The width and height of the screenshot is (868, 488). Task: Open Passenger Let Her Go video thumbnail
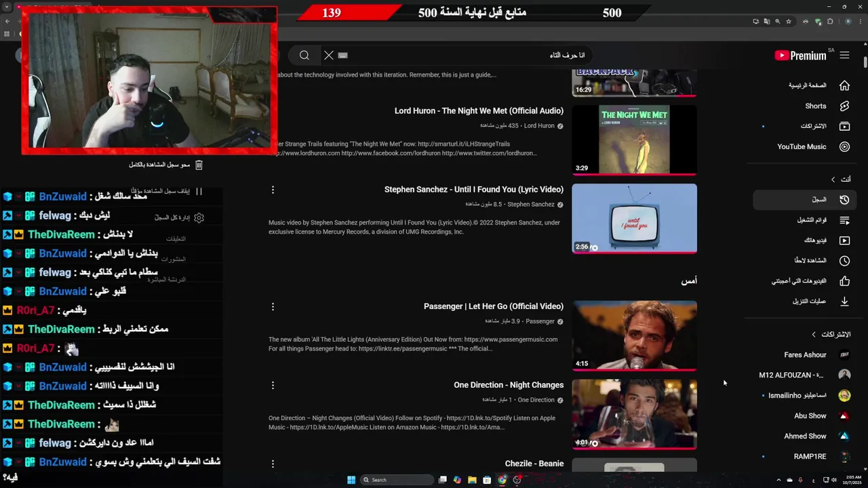pos(634,335)
